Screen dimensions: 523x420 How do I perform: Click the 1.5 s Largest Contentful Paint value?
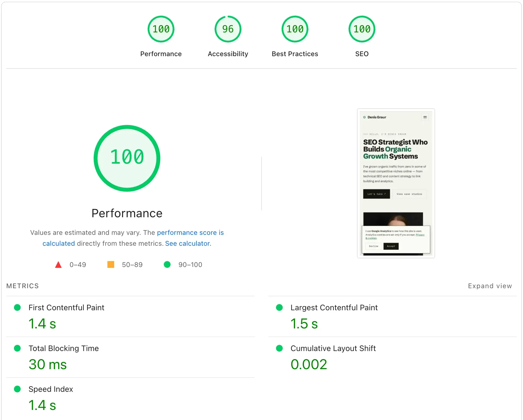click(304, 324)
